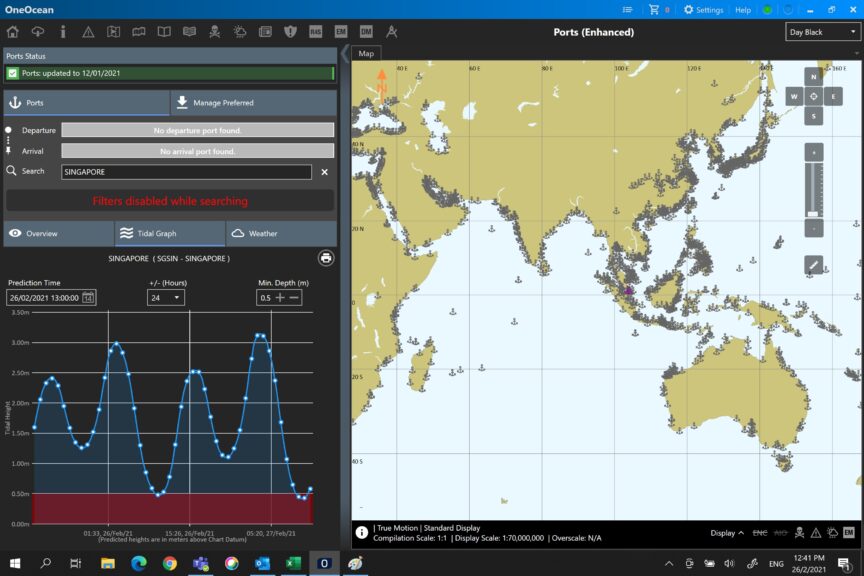Toggle the AIO layer display
This screenshot has height=576, width=864.
click(x=780, y=532)
